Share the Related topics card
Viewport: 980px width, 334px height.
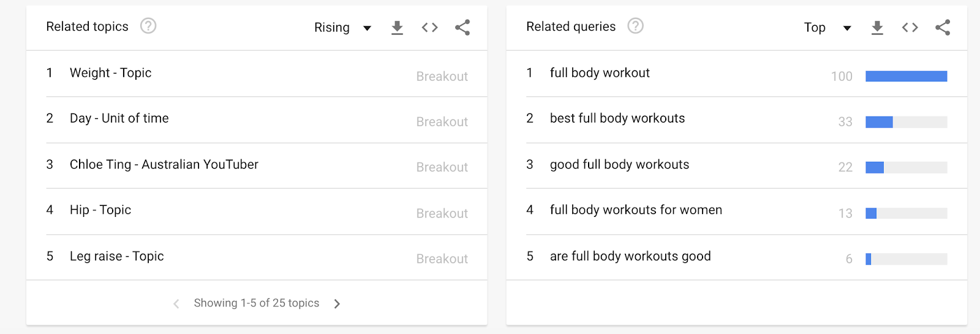point(462,28)
